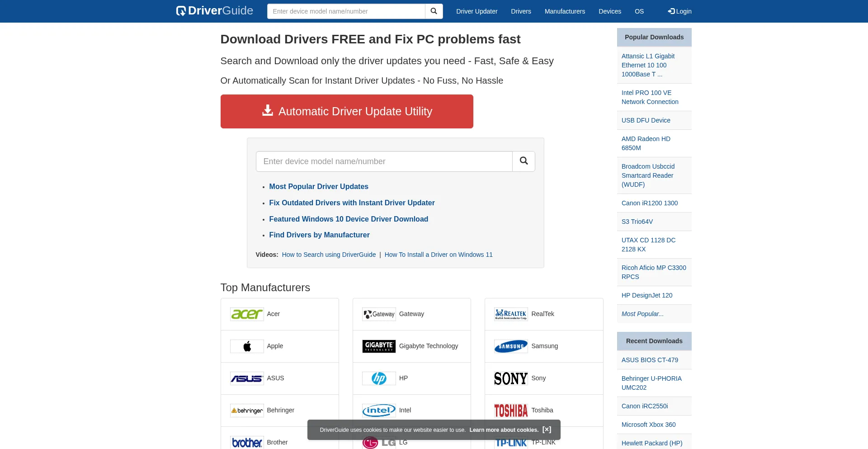
Task: Open Microsoft Xbox 360 download
Action: (648, 425)
